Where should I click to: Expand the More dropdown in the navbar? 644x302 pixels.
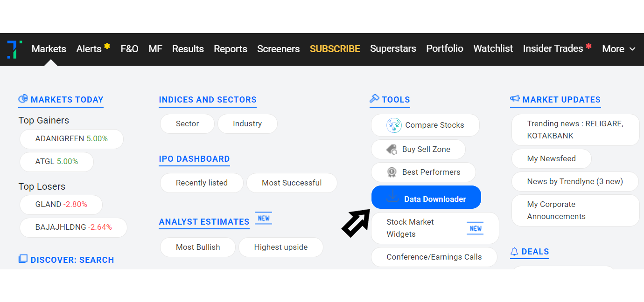[x=619, y=49]
